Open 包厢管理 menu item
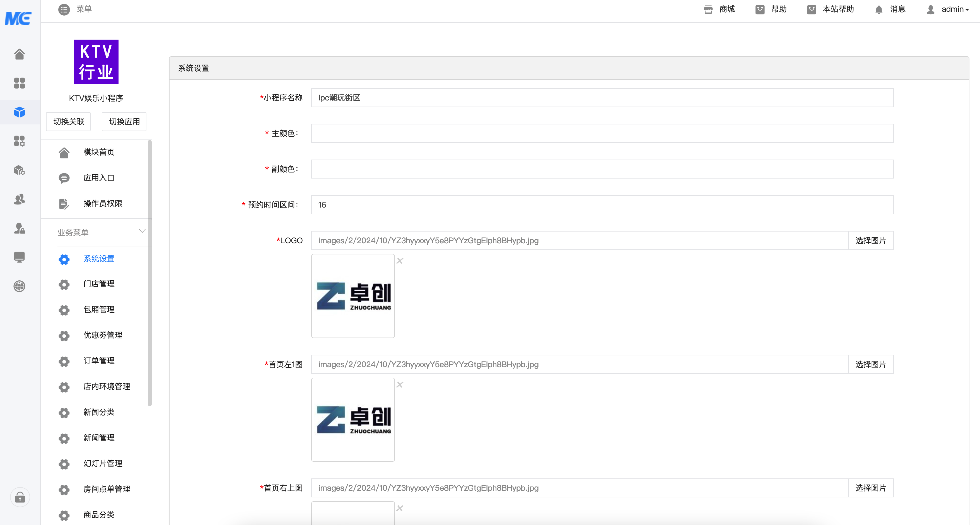Image resolution: width=980 pixels, height=525 pixels. point(99,310)
